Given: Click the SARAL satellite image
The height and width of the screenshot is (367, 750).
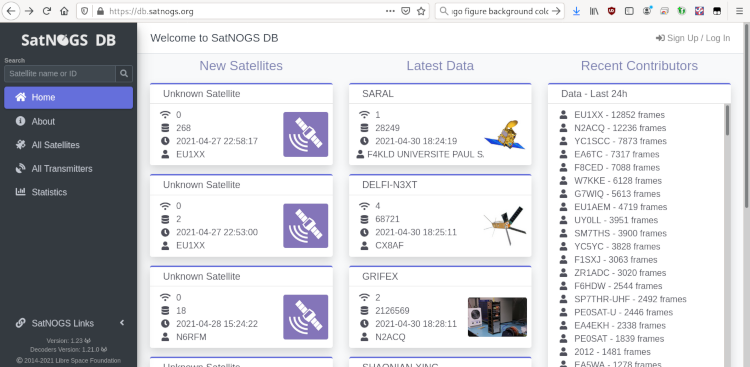Looking at the screenshot, I should click(x=505, y=134).
